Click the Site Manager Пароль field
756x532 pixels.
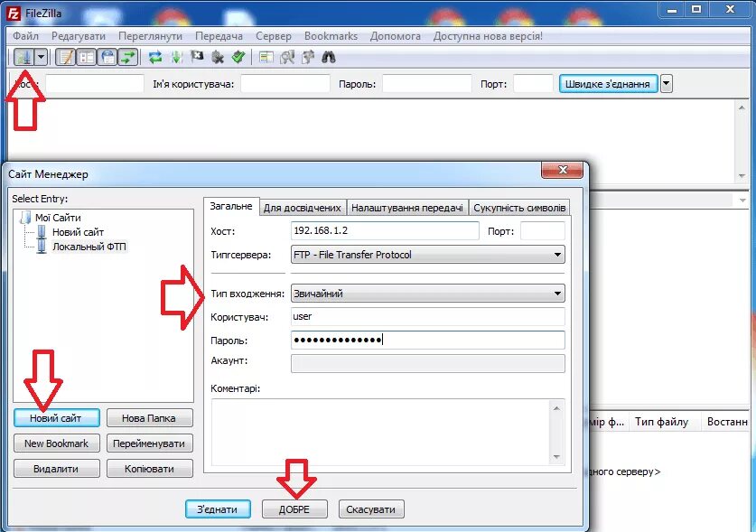coord(427,340)
